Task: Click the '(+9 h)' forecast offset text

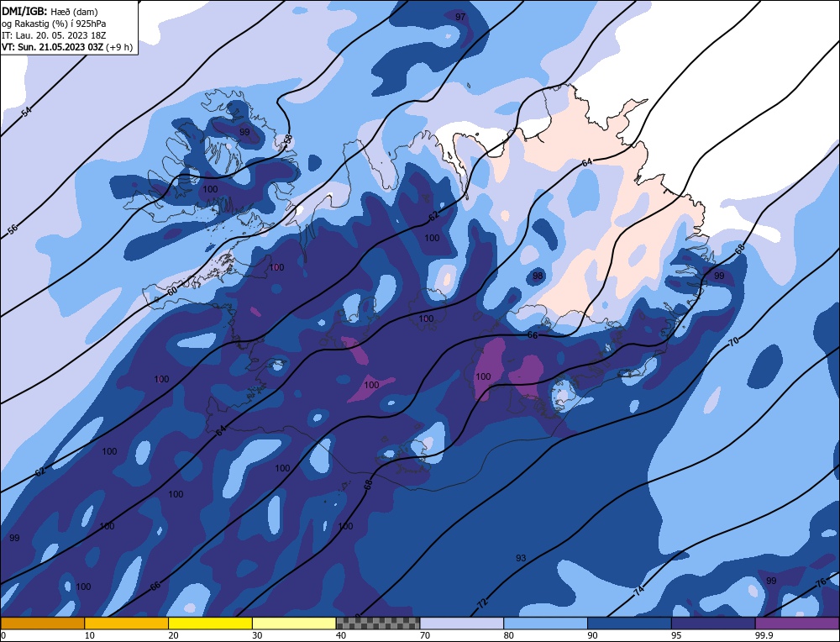Action: 119,47
